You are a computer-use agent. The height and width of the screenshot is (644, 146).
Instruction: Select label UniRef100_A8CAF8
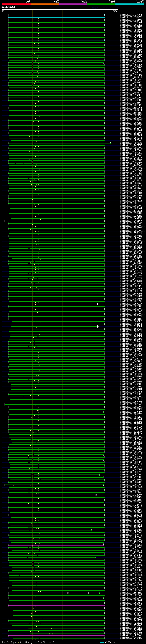pos(131,392)
